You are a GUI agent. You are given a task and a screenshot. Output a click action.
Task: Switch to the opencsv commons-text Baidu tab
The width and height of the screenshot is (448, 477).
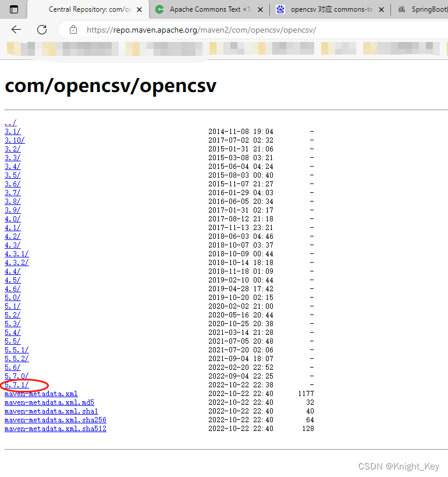[330, 9]
